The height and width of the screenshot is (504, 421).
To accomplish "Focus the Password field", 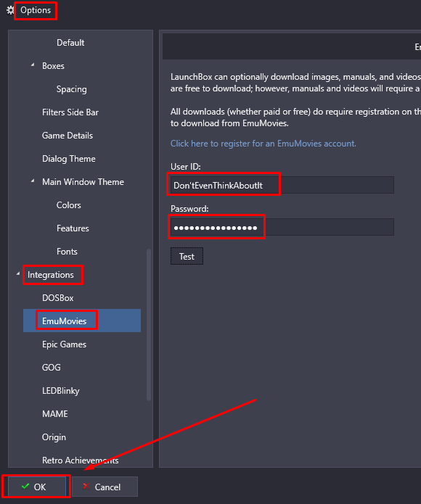I will [282, 227].
